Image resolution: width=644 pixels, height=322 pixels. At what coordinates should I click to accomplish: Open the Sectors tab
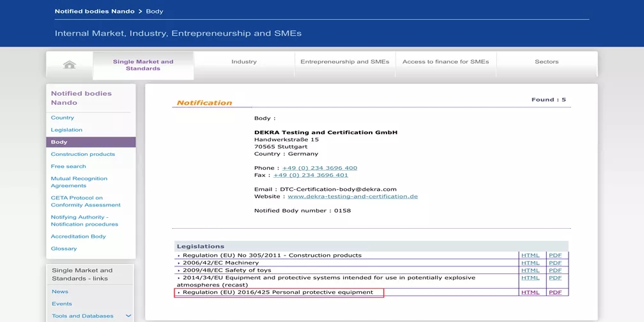click(547, 61)
